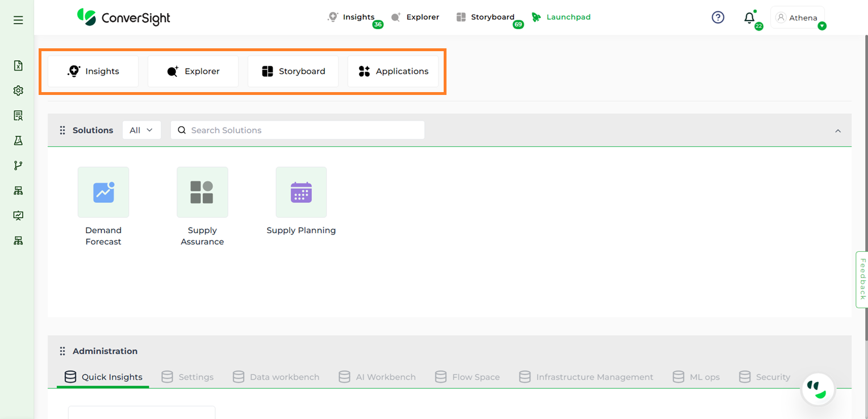Open the presentation chart icon in sidebar
868x419 pixels.
18,215
